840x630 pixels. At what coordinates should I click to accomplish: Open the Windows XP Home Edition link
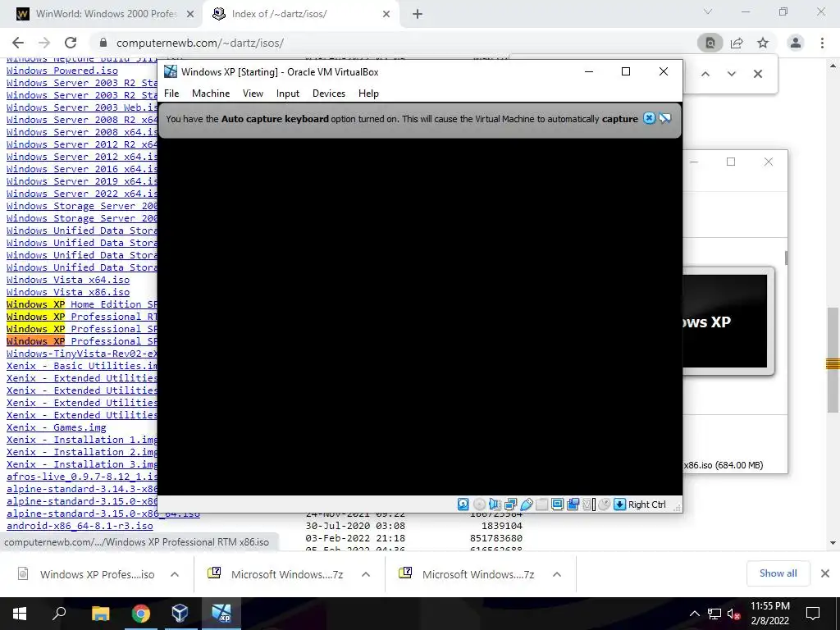[82, 304]
